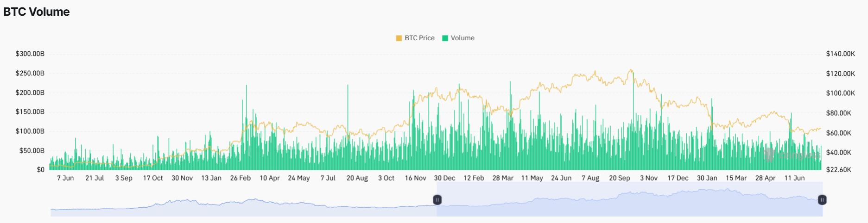Grab the left range slider handle
Screen dimensions: 868x223
pyautogui.click(x=437, y=200)
